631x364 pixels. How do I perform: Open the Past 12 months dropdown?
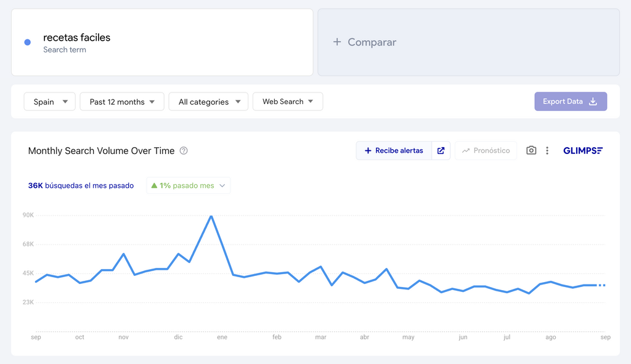121,101
